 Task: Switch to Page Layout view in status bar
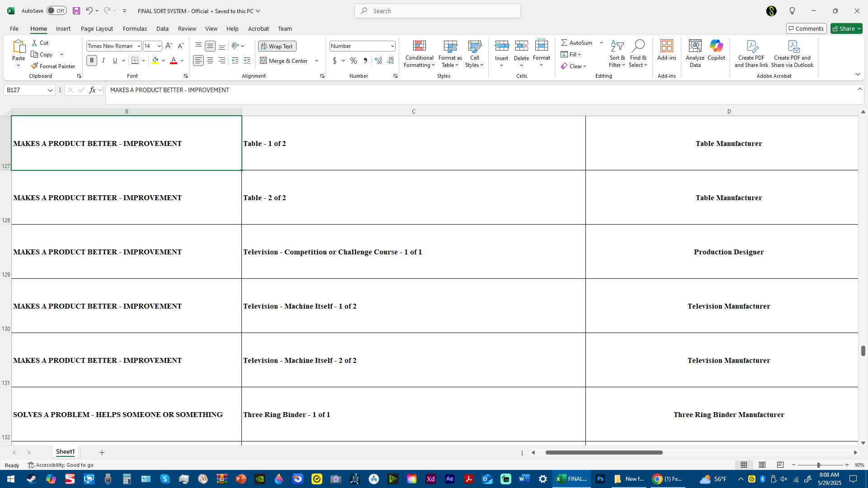[x=762, y=465]
